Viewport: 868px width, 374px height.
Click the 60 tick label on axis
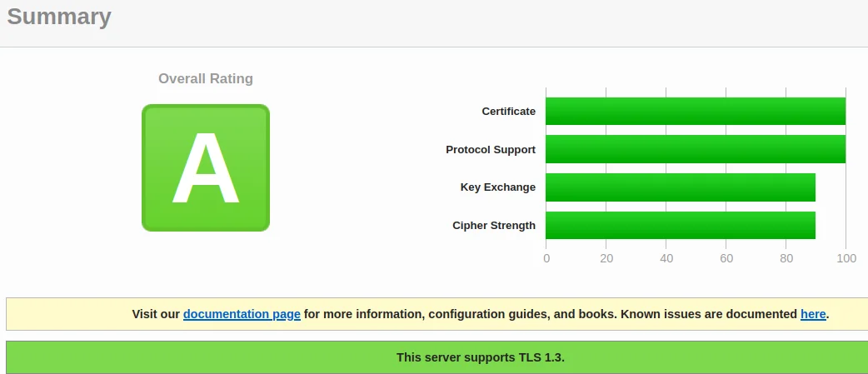pos(726,258)
